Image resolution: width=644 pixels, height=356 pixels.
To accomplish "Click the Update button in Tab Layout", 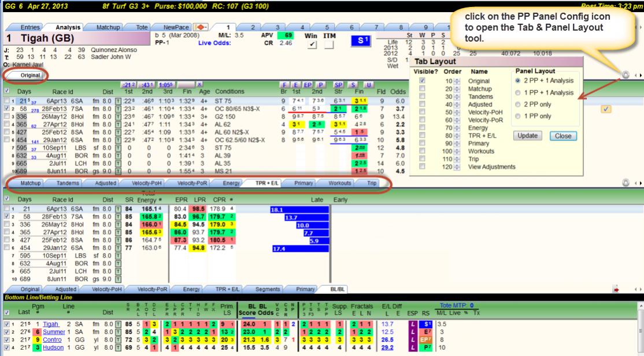I will 527,135.
